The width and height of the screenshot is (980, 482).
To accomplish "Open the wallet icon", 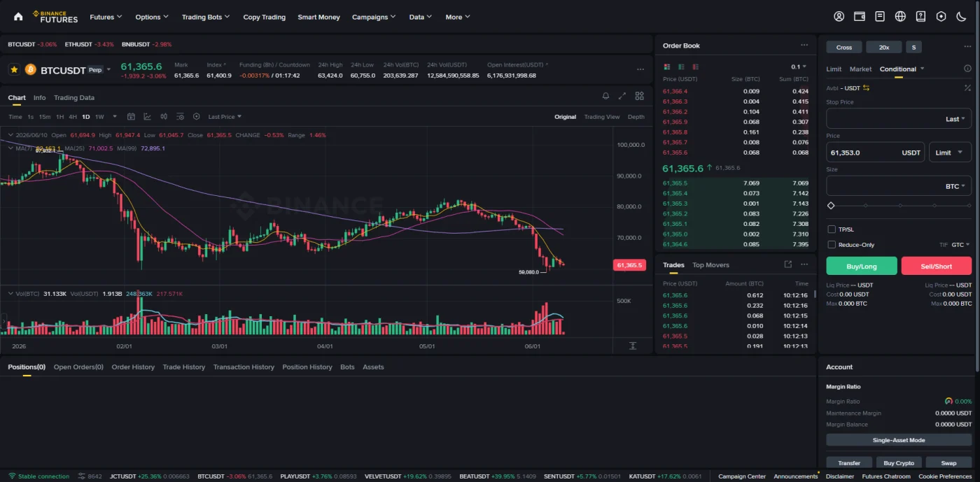I will [860, 17].
